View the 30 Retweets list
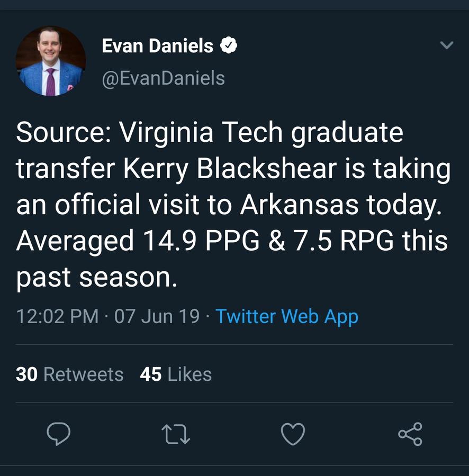Screen dimensions: 469x476 [70, 374]
